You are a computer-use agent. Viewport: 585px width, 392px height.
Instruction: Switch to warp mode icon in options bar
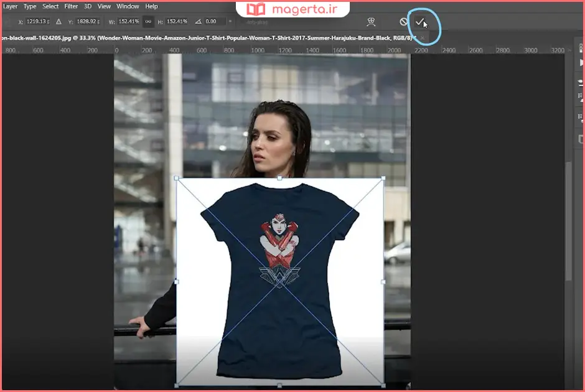pos(371,22)
